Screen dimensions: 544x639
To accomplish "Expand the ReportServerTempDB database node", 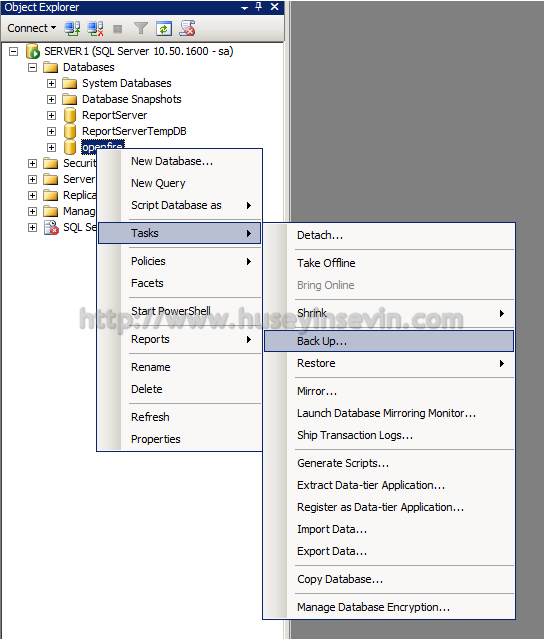I will [x=51, y=131].
